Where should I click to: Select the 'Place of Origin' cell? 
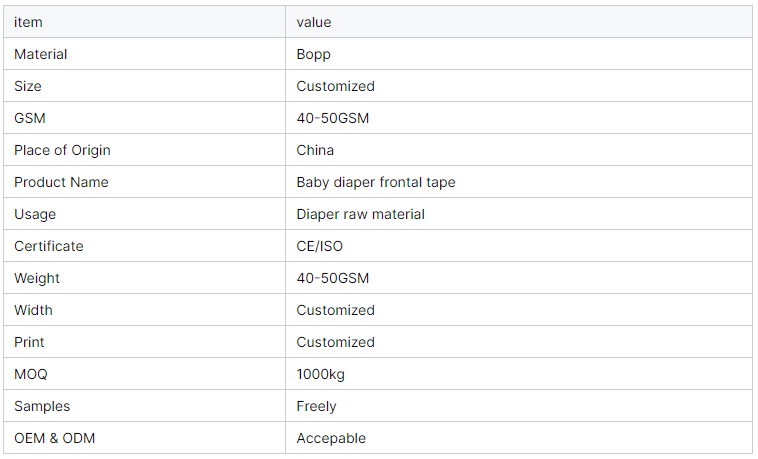(x=62, y=150)
